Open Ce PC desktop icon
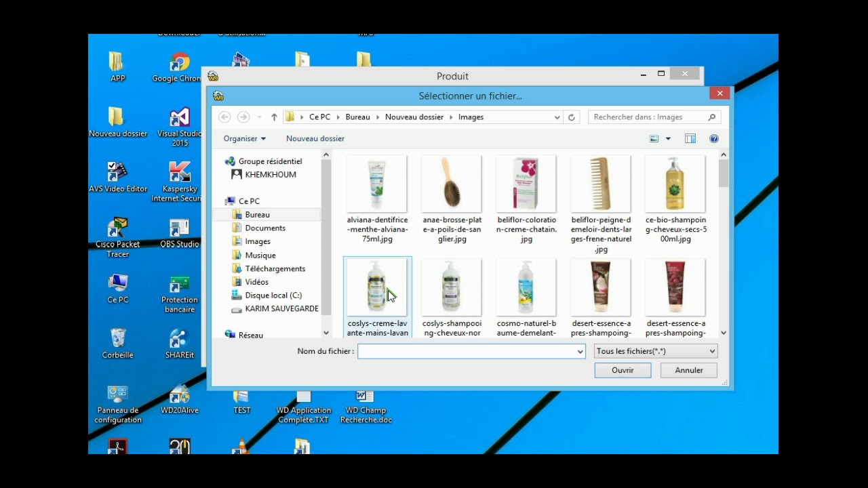Image resolution: width=868 pixels, height=488 pixels. 117,288
